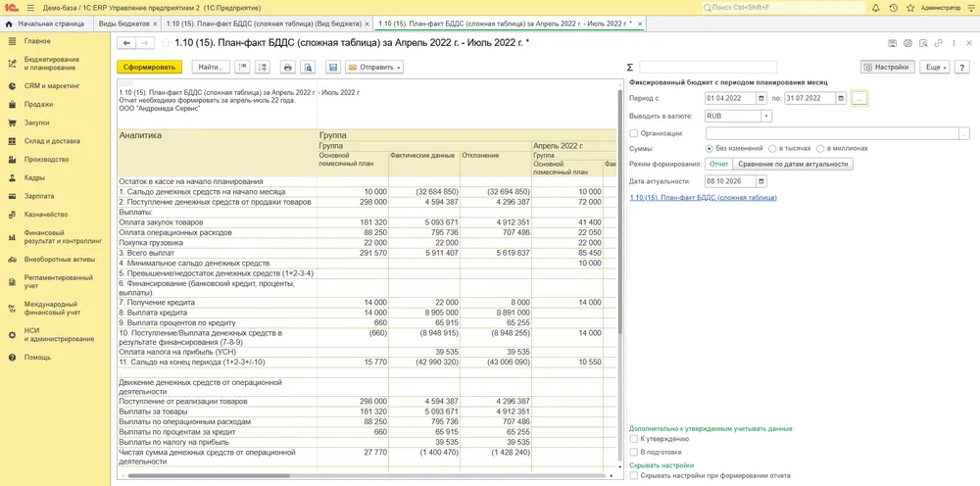Print the report with printer icon
This screenshot has height=486, width=980.
[287, 67]
